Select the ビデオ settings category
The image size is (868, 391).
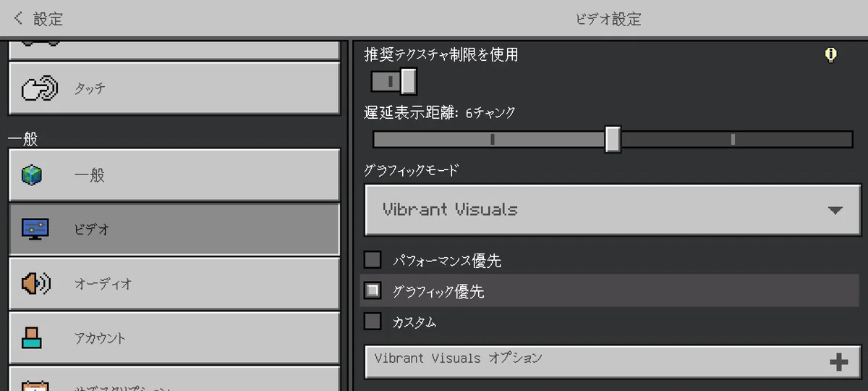(174, 229)
